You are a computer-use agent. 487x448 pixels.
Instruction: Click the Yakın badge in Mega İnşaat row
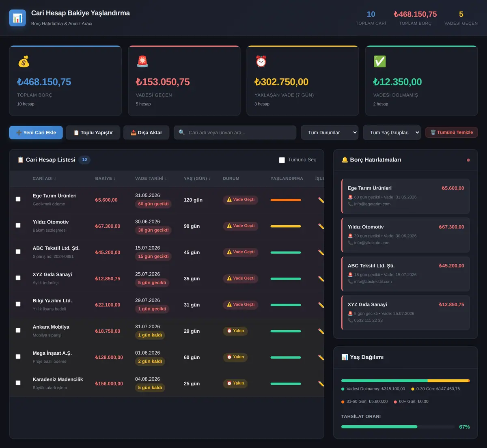pyautogui.click(x=235, y=357)
